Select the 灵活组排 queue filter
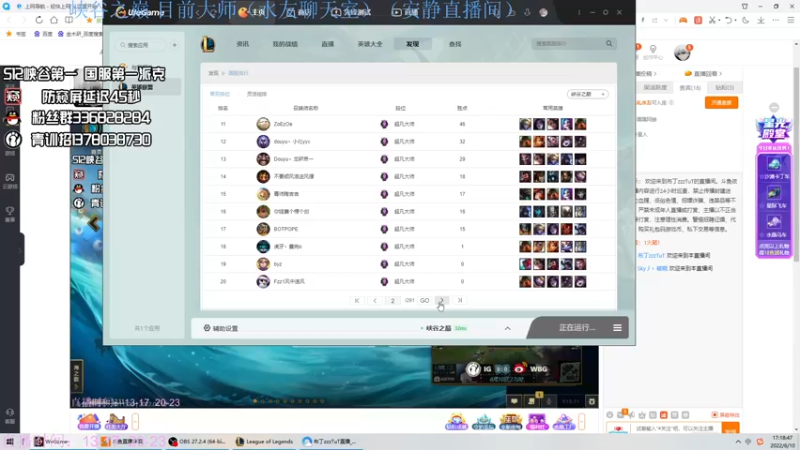This screenshot has width=800, height=450. click(257, 94)
